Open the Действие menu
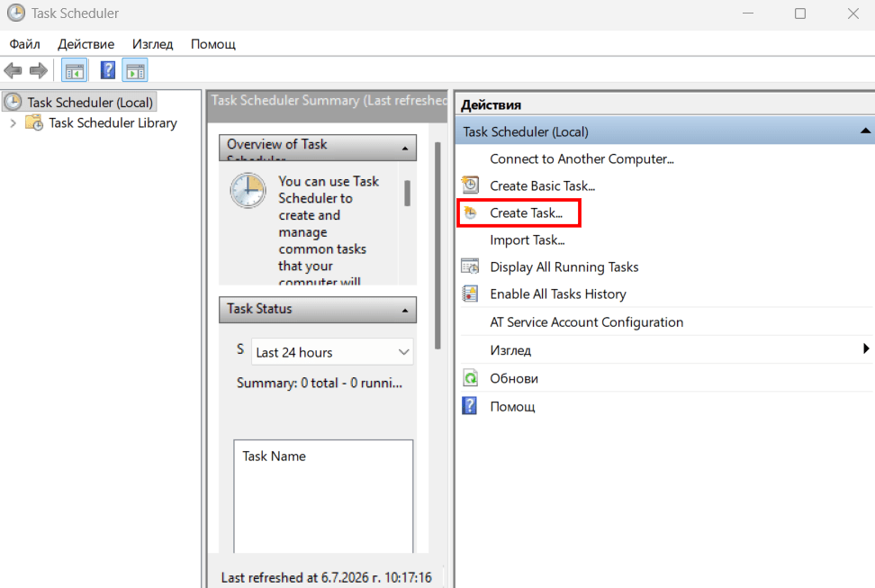 86,44
